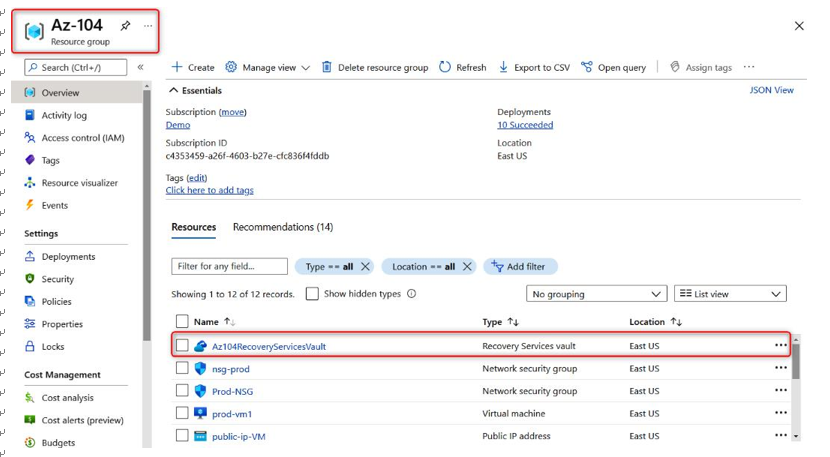Click the Policies icon

click(30, 301)
